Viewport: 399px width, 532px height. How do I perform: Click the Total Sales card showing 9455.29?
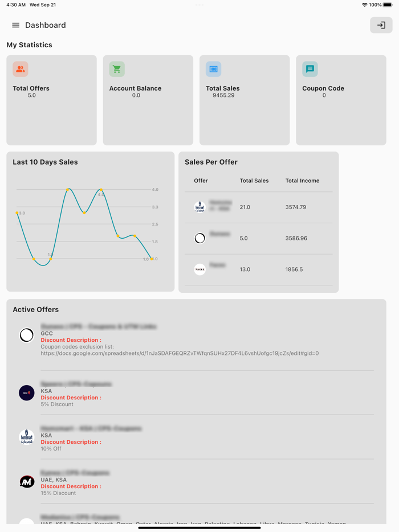coord(244,100)
